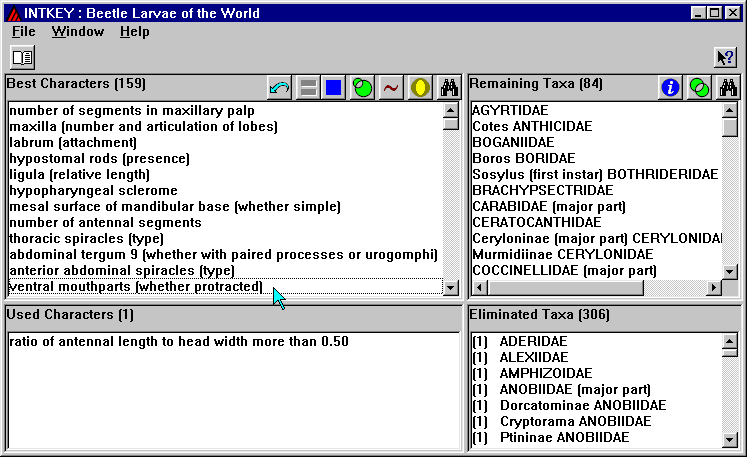The image size is (747, 457).
Task: Click the red tilde tolerance icon
Action: pos(391,88)
